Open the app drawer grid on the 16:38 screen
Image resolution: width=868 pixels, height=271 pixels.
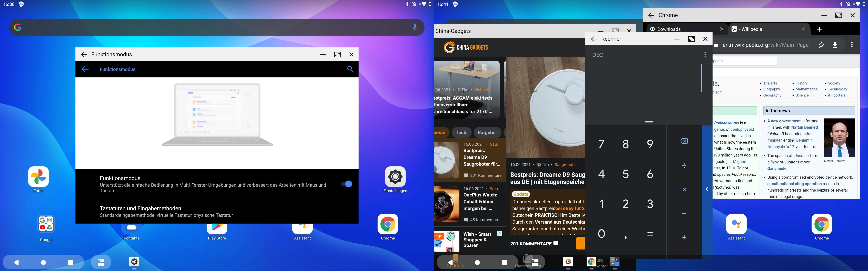point(101,262)
